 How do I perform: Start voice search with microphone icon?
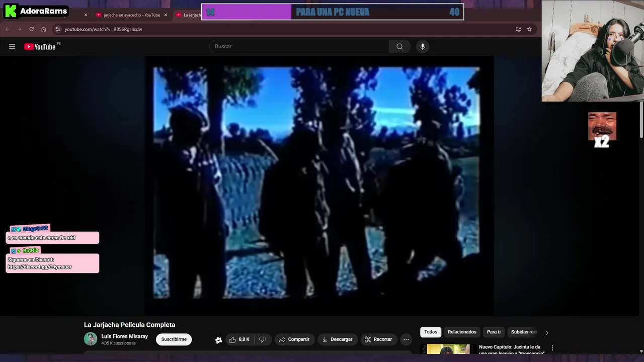[423, 47]
